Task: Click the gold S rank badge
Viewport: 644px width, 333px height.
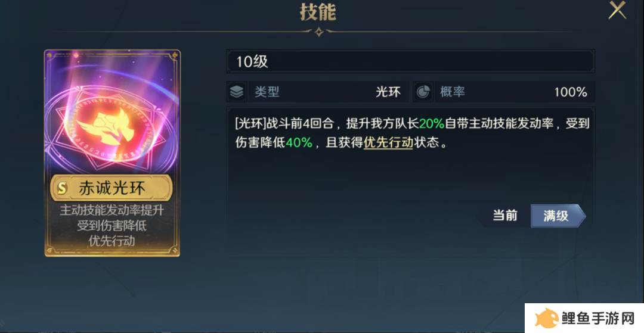Action: coord(63,188)
